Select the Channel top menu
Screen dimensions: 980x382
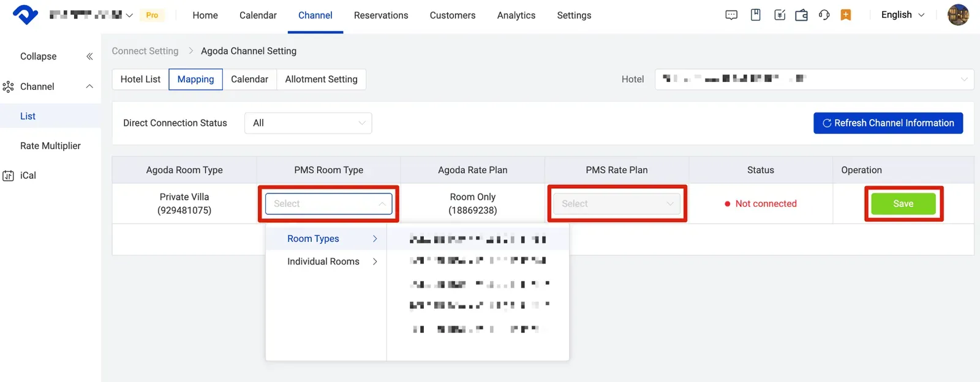315,15
